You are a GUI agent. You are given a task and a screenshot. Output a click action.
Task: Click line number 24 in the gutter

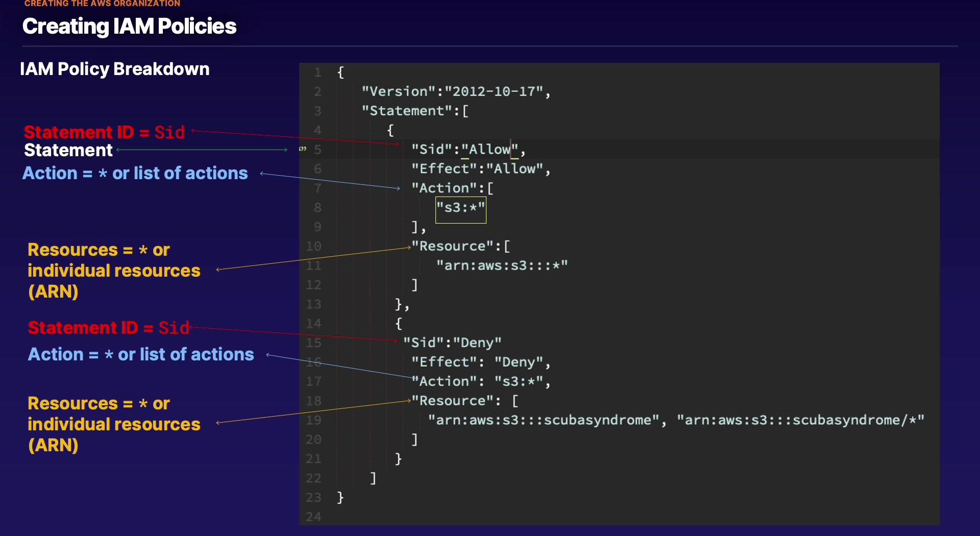[313, 517]
